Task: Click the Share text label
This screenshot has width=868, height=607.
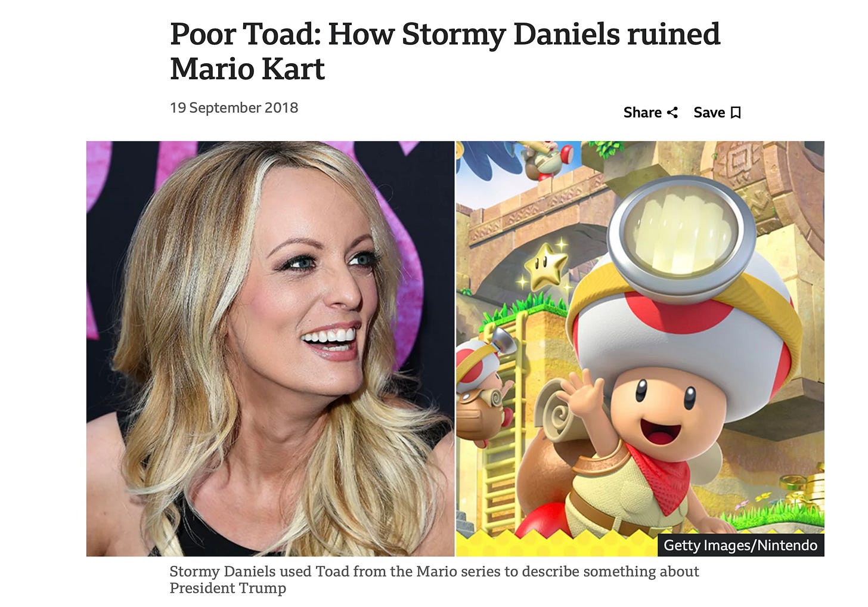Action: click(x=642, y=113)
